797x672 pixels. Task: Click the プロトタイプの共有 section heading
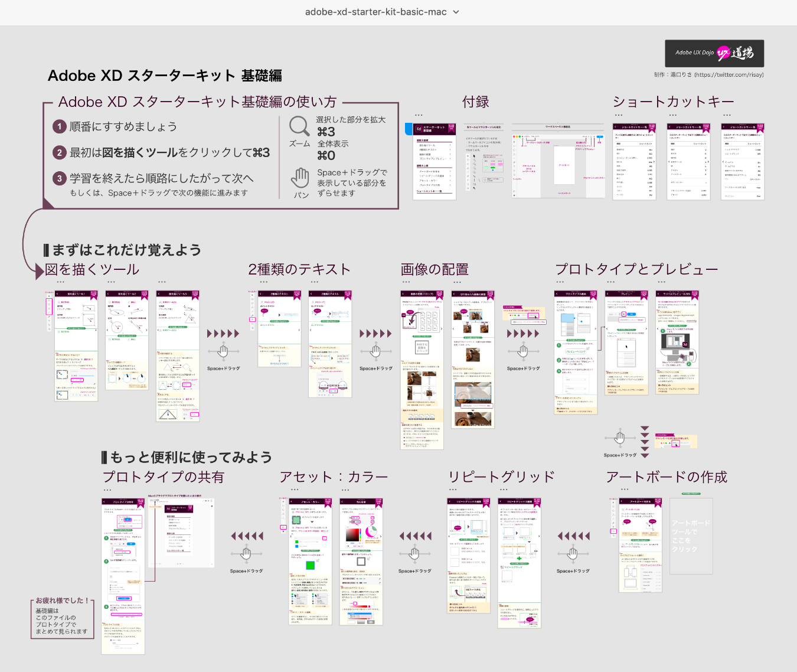coord(164,477)
